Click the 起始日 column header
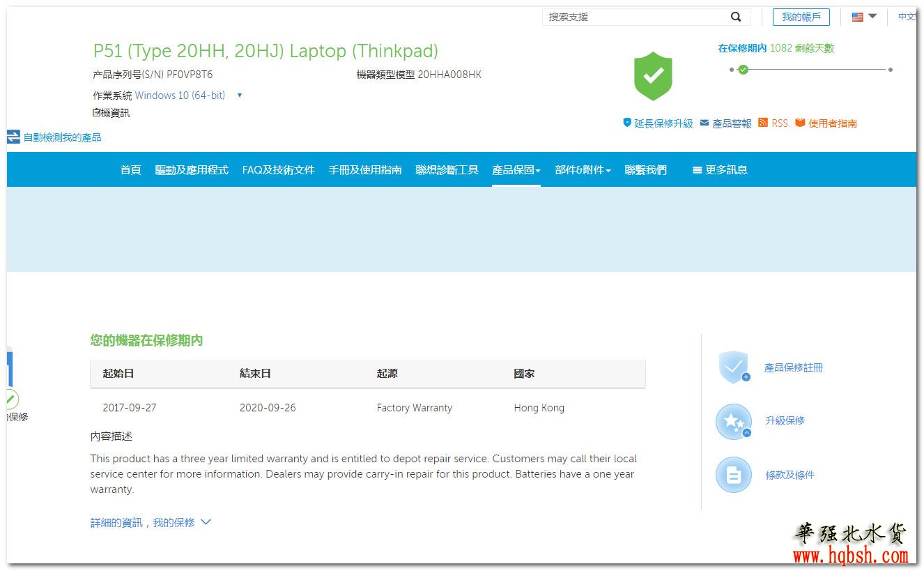 118,374
